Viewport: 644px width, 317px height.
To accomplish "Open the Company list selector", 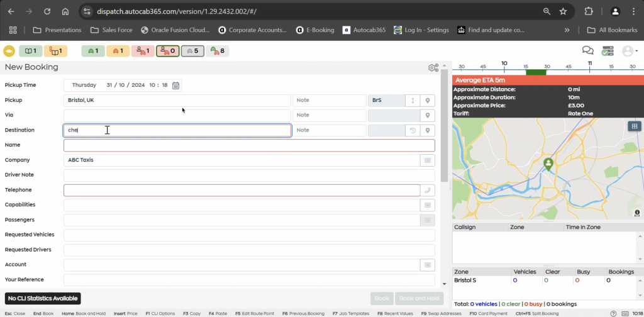I will tap(428, 160).
